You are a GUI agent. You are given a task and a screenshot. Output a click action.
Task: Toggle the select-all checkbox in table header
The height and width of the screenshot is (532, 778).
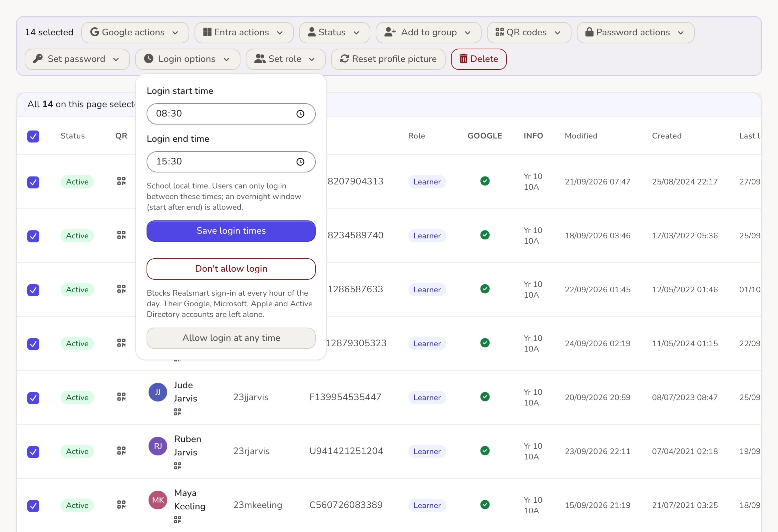pos(33,136)
